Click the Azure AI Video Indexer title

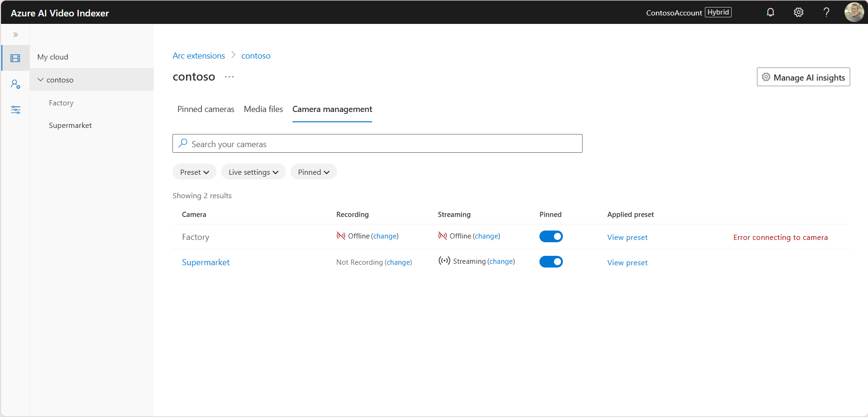pyautogui.click(x=60, y=13)
